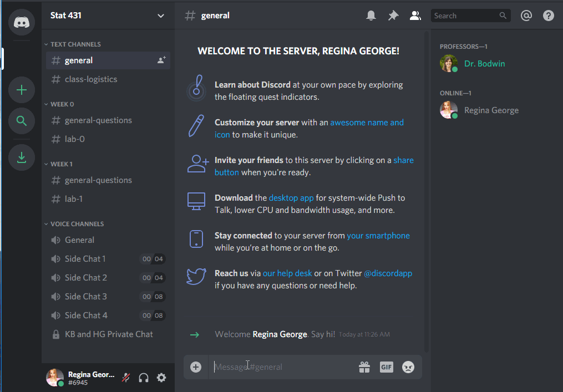Open the emoji picker
The image size is (563, 392).
[x=408, y=367]
